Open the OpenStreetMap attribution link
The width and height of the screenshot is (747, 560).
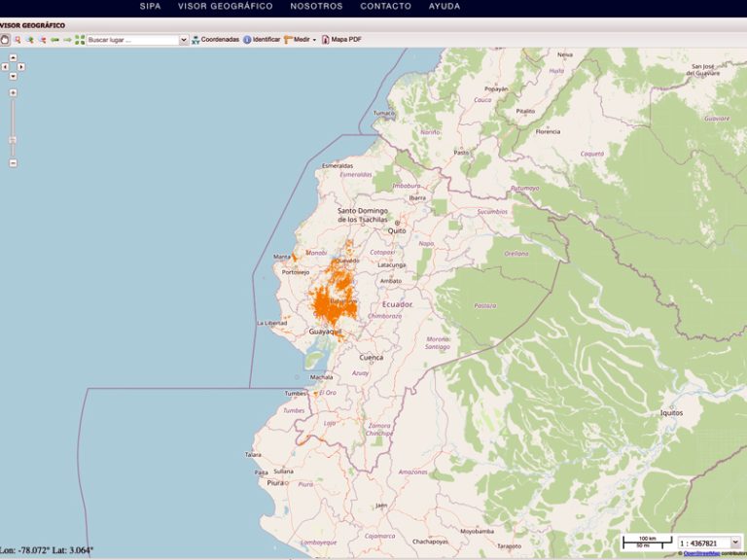pyautogui.click(x=701, y=553)
